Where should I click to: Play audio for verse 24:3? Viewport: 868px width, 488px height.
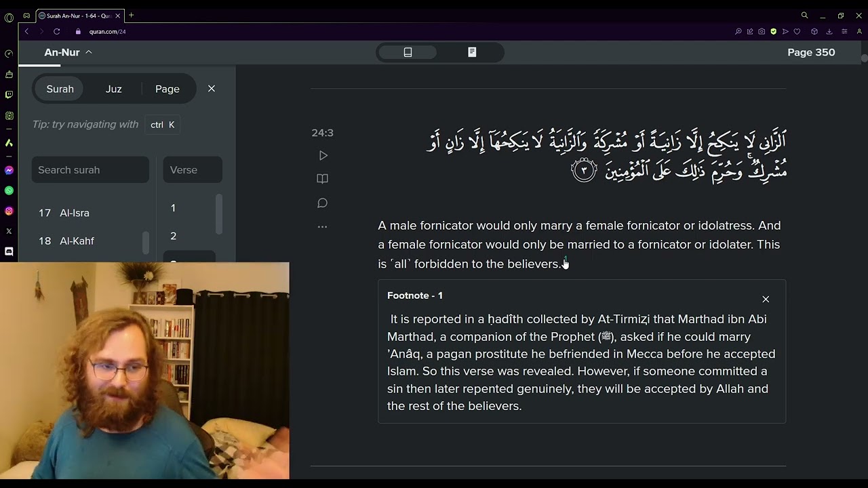(323, 156)
